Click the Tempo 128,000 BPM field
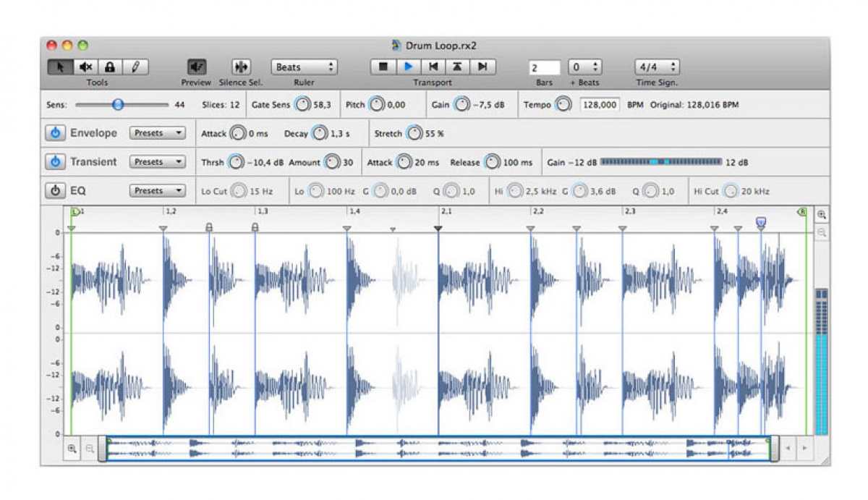This screenshot has width=868, height=500. pos(600,105)
